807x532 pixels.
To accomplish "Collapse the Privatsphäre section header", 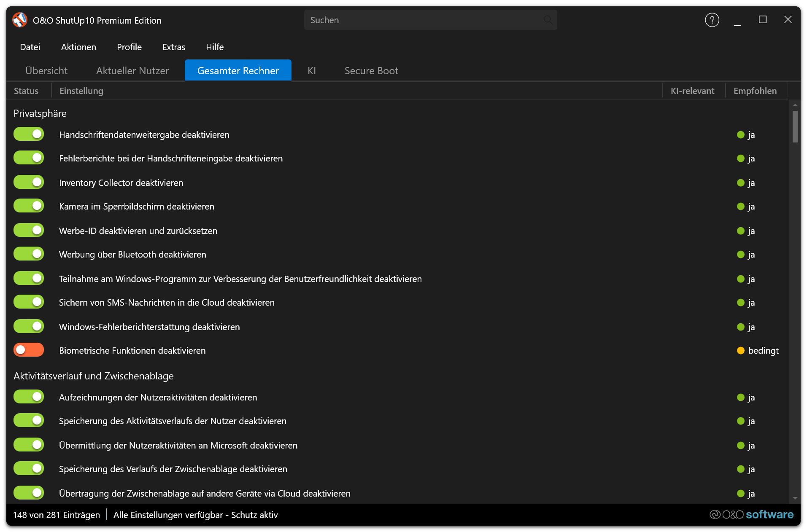I will (40, 113).
